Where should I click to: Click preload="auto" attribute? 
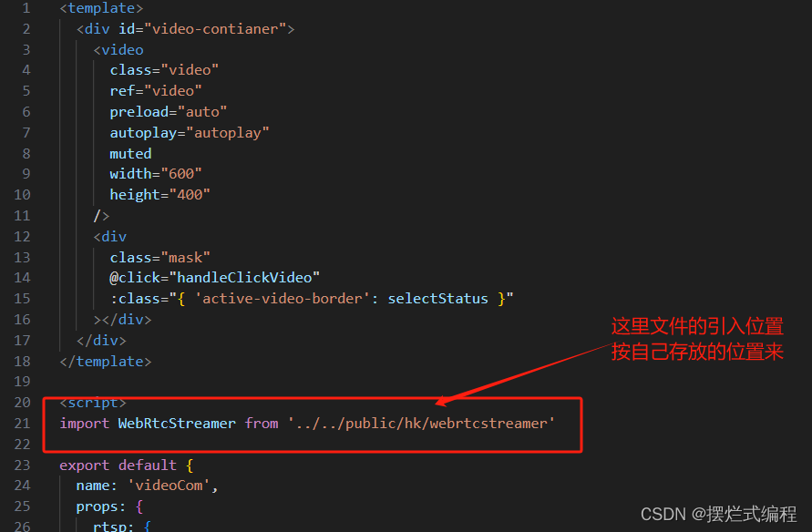[169, 112]
